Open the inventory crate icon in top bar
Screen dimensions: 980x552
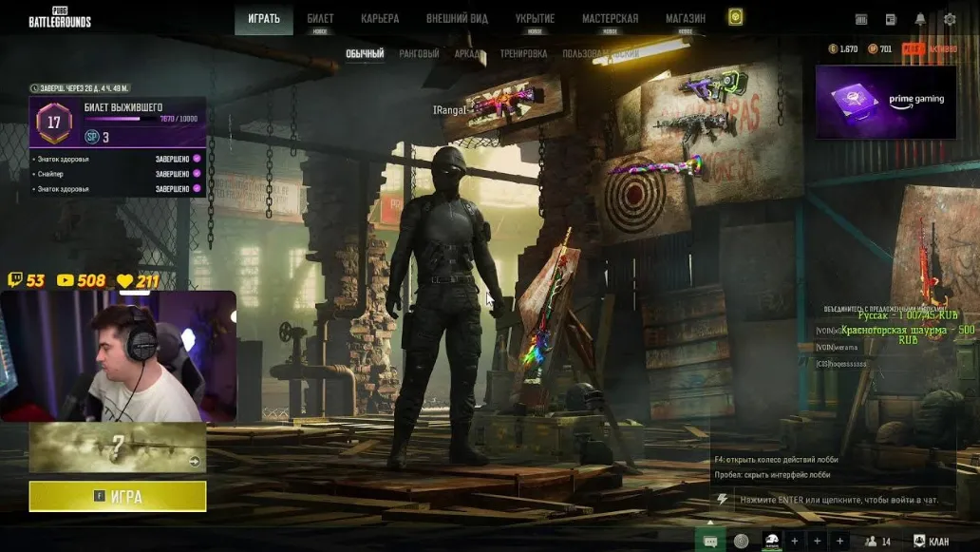click(x=861, y=19)
